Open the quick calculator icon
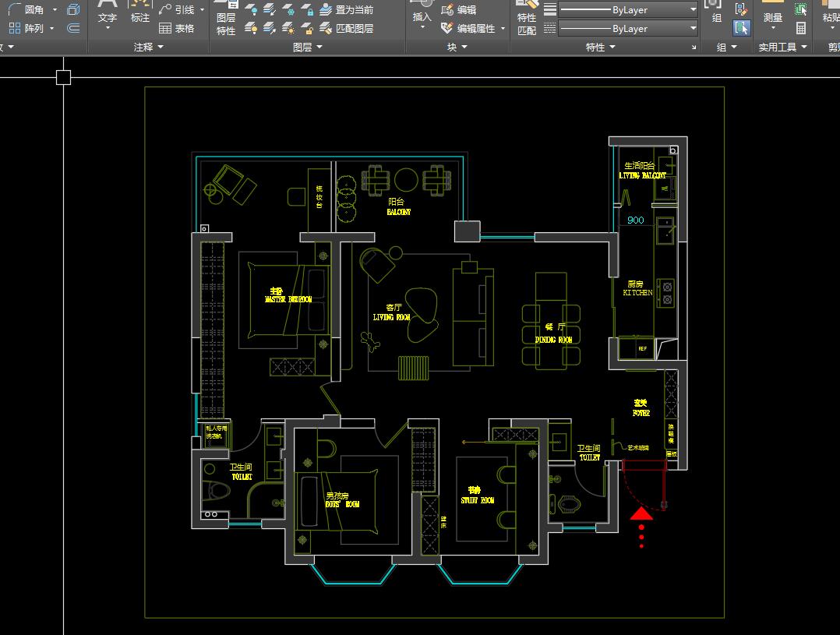The width and height of the screenshot is (840, 635). 801,28
